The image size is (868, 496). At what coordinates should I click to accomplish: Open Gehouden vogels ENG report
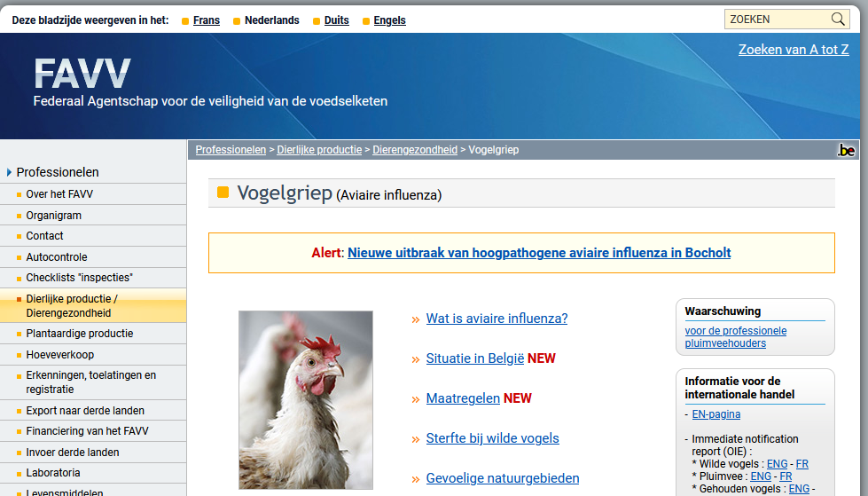(799, 489)
